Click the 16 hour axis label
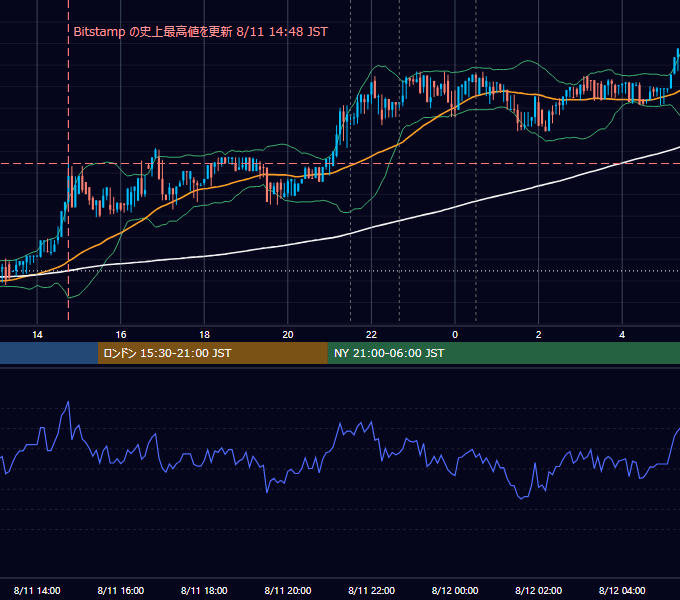This screenshot has width=680, height=600. point(121,335)
